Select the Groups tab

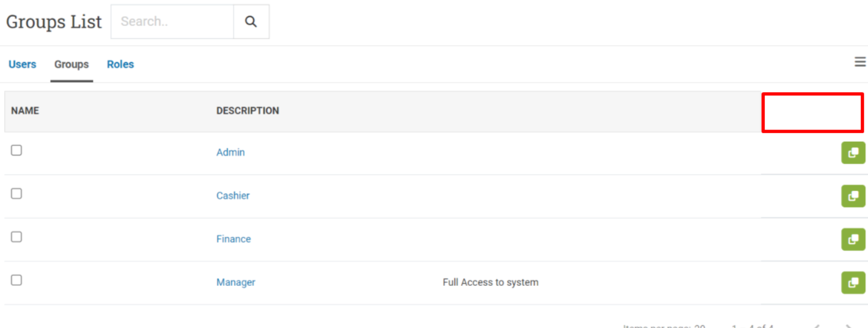pyautogui.click(x=72, y=64)
